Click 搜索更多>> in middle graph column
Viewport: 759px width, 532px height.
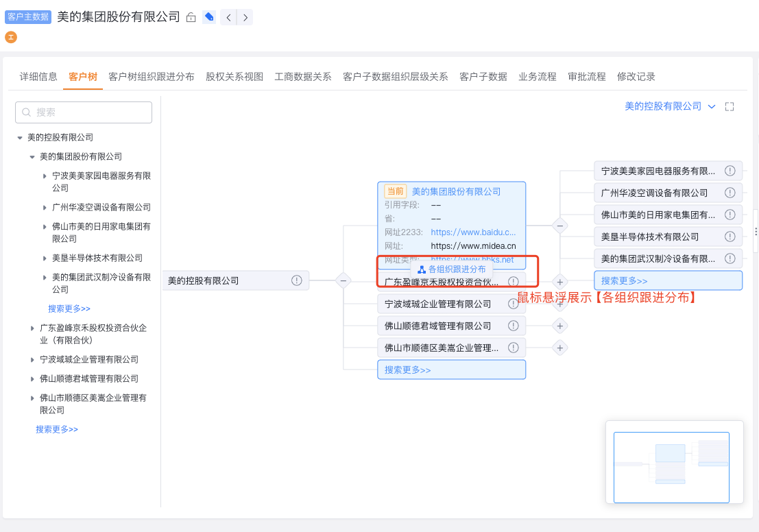coord(452,370)
